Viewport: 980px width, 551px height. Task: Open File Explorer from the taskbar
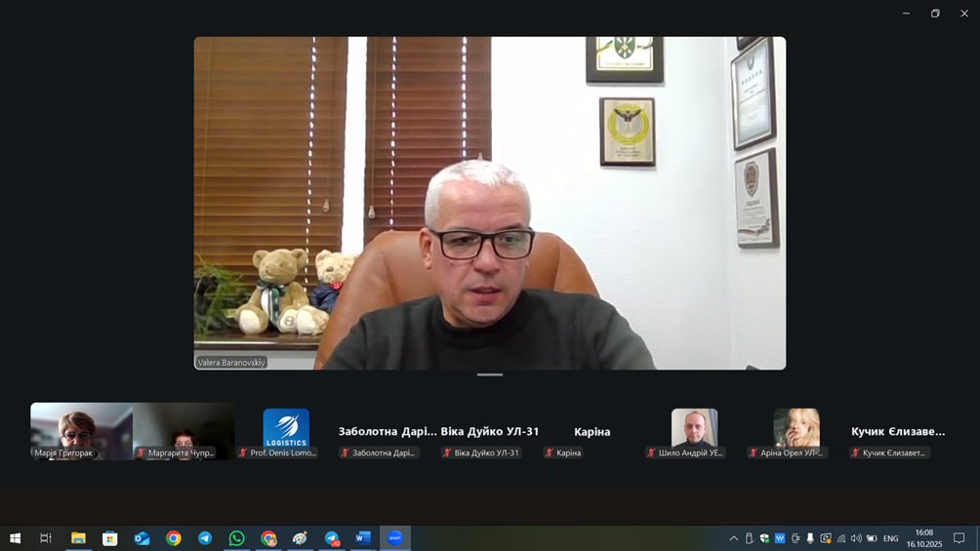pyautogui.click(x=78, y=538)
